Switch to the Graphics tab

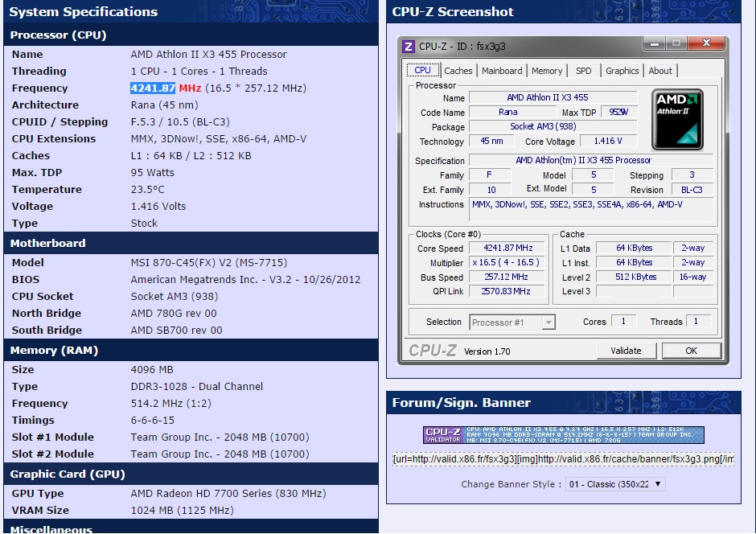(622, 71)
